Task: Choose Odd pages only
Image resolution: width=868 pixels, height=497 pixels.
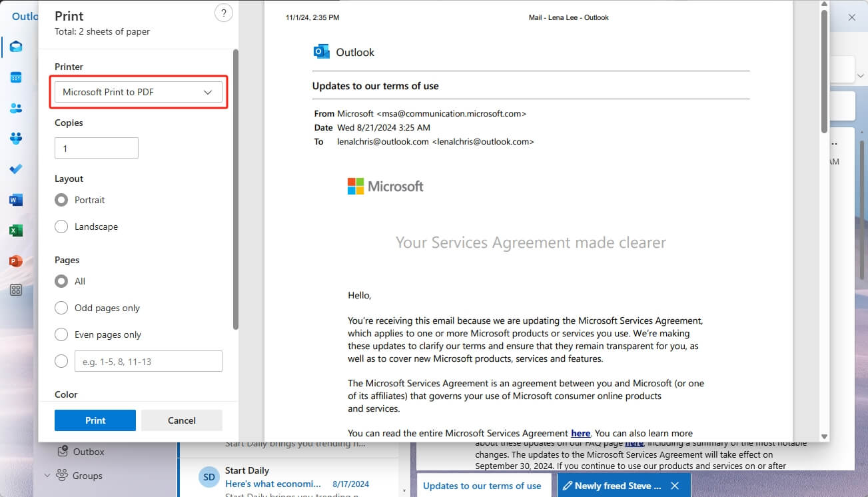Action: (61, 308)
